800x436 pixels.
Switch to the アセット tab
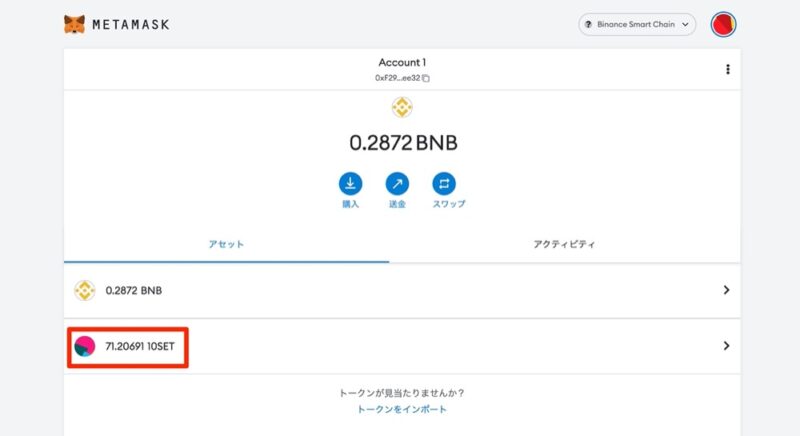226,244
